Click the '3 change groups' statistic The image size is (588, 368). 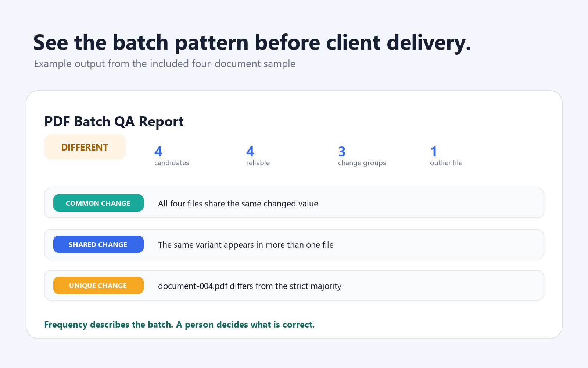click(x=362, y=156)
